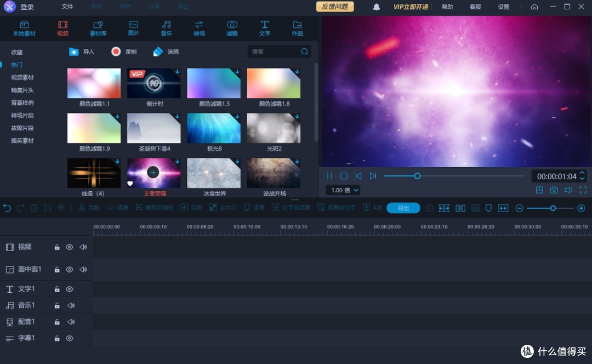Select the 倒计时 countdown thumbnail
The height and width of the screenshot is (364, 592).
(153, 83)
